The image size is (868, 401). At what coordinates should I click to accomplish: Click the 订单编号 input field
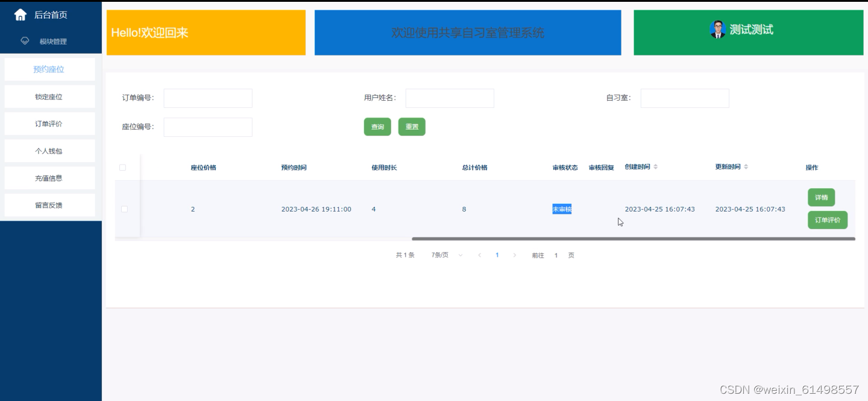(x=208, y=98)
